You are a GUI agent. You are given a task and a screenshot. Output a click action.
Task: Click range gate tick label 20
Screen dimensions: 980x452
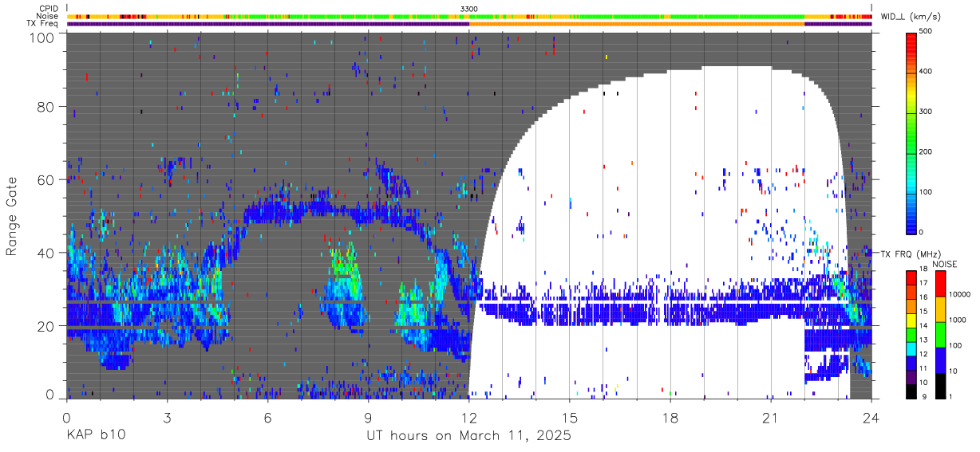click(46, 325)
